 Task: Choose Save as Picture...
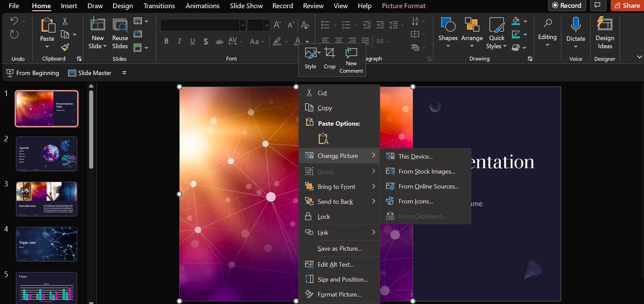pyautogui.click(x=339, y=249)
